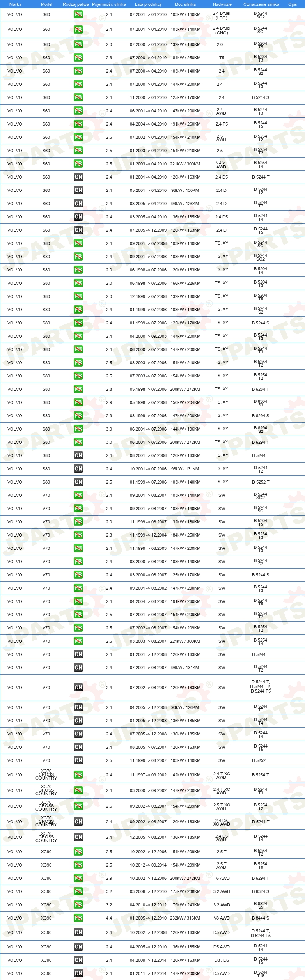Select petrol icon for XC90 175kW / 238KM
The image size is (305, 980).
tap(78, 891)
